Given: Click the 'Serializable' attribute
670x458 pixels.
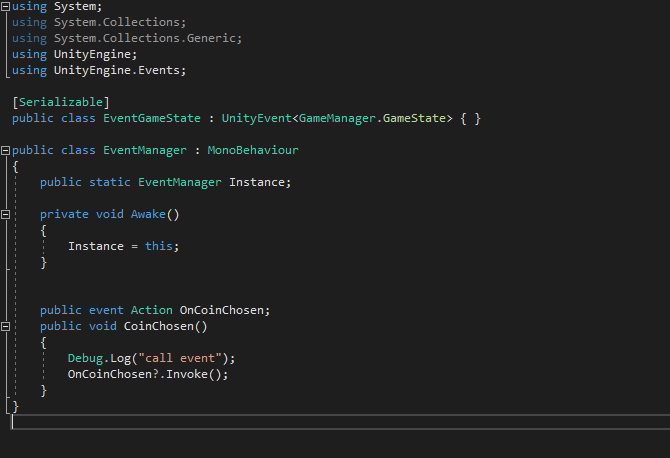Looking at the screenshot, I should point(61,102).
